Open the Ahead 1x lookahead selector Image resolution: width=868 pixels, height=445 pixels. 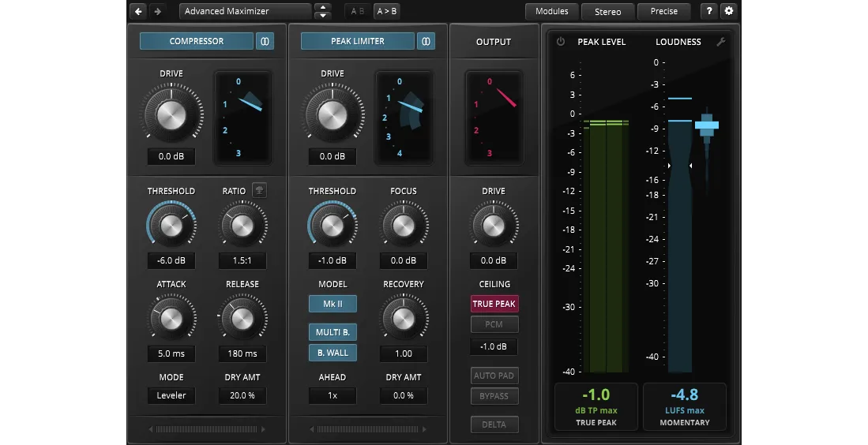click(x=333, y=395)
